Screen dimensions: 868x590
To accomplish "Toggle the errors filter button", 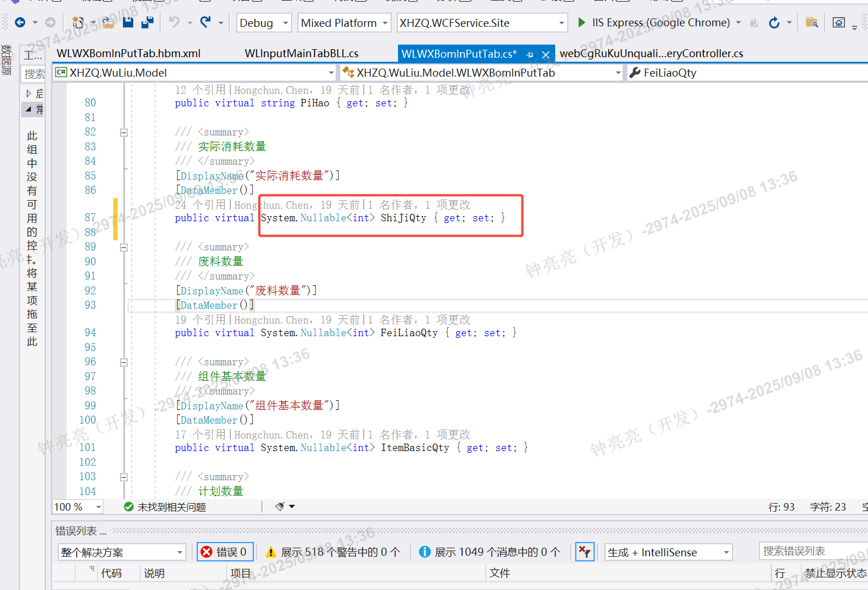I will pyautogui.click(x=225, y=552).
